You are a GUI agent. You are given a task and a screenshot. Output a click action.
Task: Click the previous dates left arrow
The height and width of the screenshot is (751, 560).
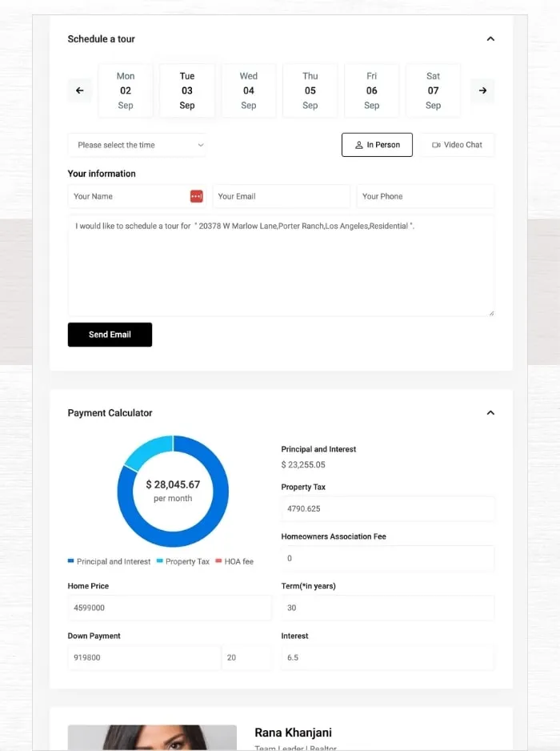pyautogui.click(x=80, y=90)
